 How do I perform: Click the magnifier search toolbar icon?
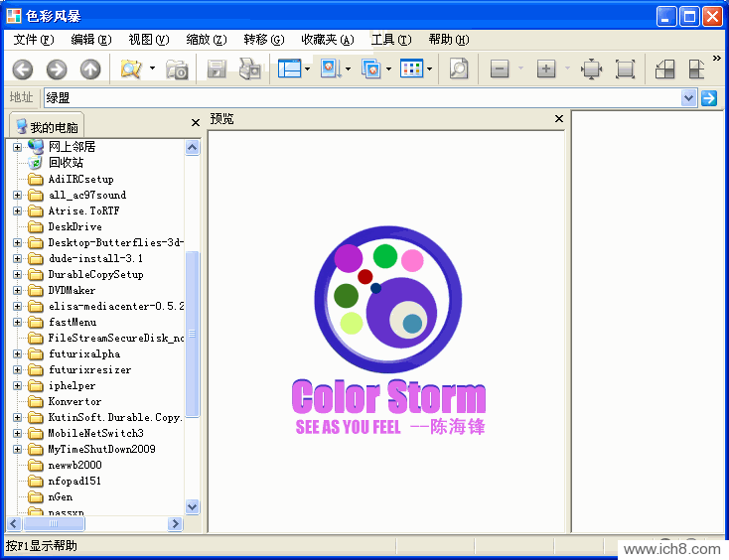click(459, 69)
